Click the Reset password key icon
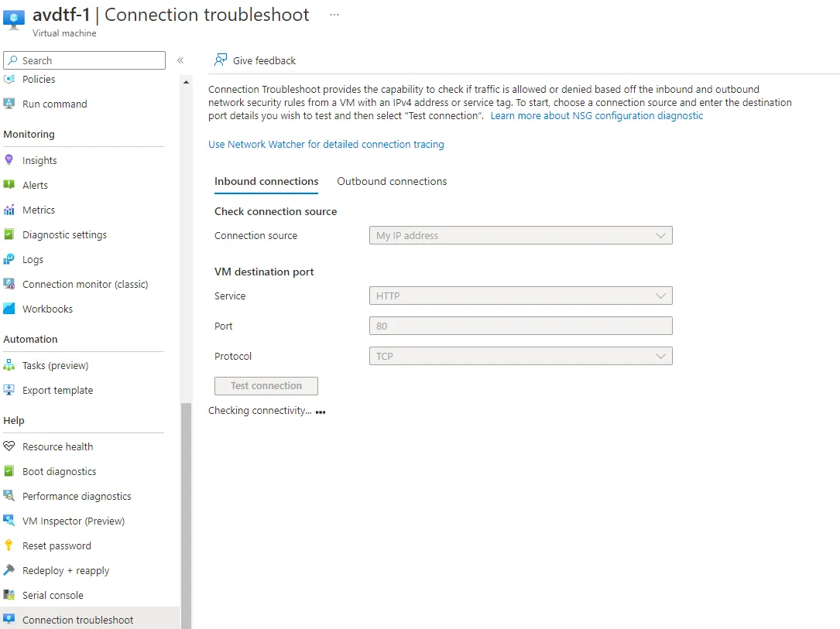840x629 pixels. tap(9, 545)
